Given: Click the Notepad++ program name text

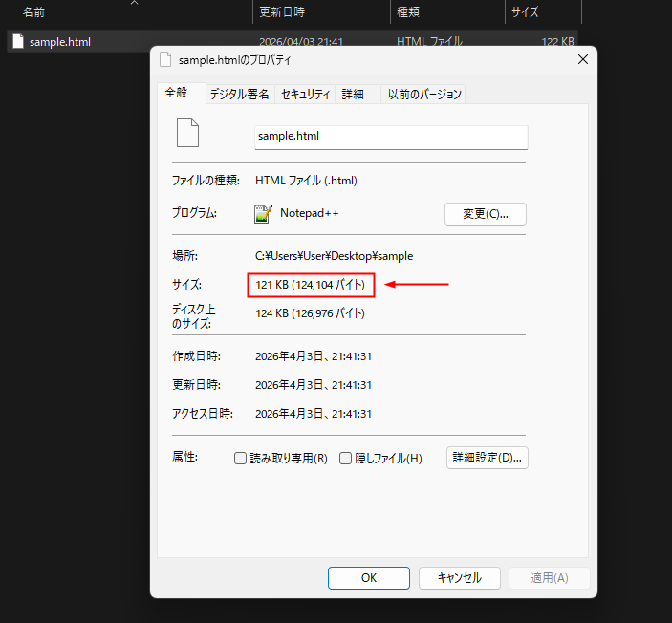Looking at the screenshot, I should (309, 213).
